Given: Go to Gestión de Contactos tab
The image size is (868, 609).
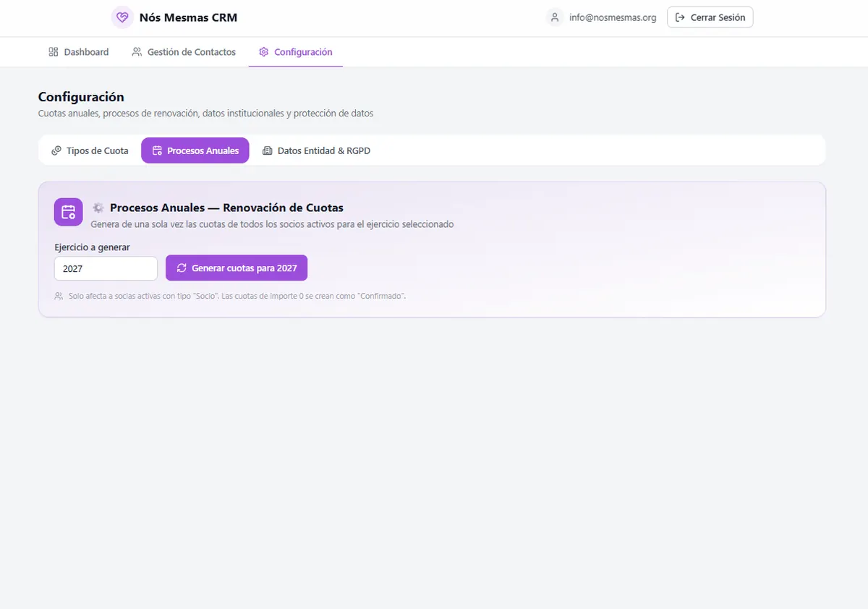Looking at the screenshot, I should (x=184, y=52).
